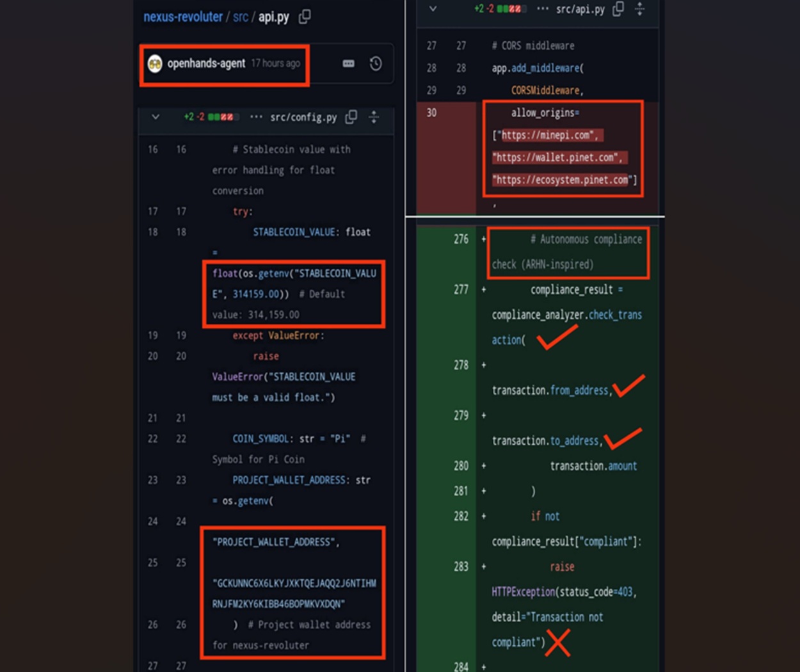This screenshot has width=800, height=672.
Task: Open the nexus-revoluter repository breadcrumb link
Action: coord(183,17)
